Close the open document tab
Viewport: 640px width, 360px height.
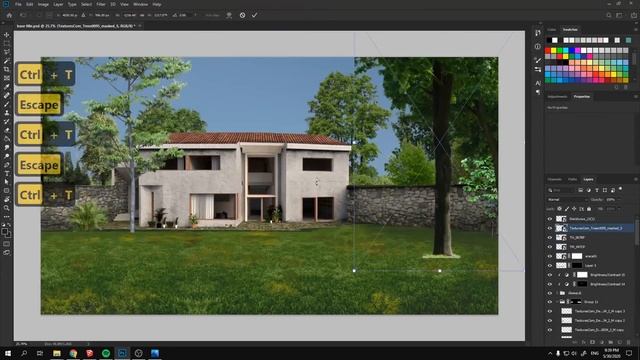click(140, 26)
